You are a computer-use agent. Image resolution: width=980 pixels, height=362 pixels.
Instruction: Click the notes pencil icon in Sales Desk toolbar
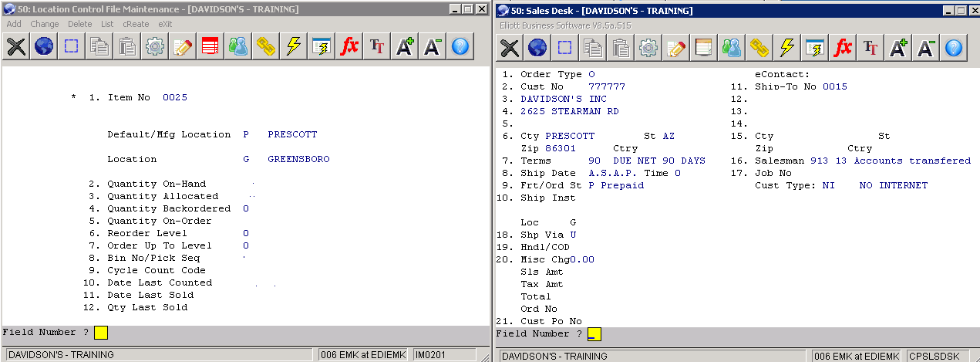[x=675, y=48]
